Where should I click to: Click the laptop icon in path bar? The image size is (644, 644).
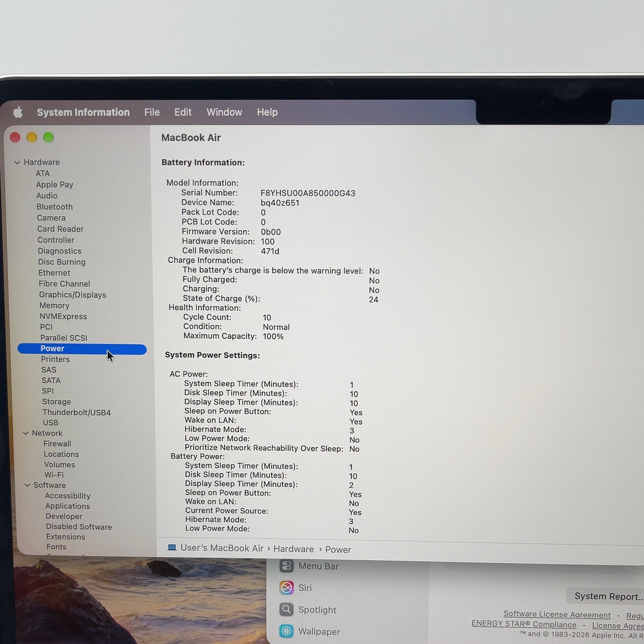(172, 547)
